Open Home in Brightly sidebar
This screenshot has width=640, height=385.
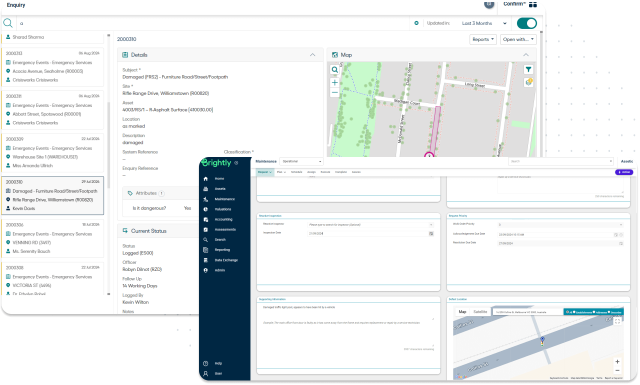pyautogui.click(x=220, y=179)
